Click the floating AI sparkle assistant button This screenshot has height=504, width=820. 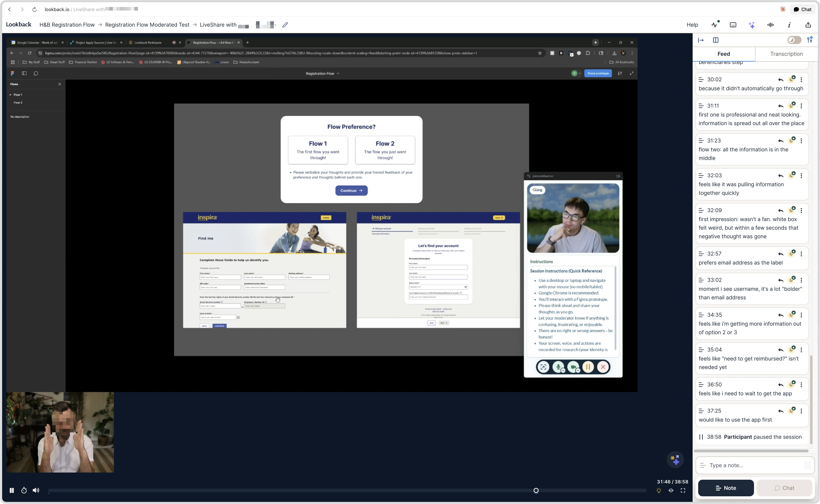[675, 460]
